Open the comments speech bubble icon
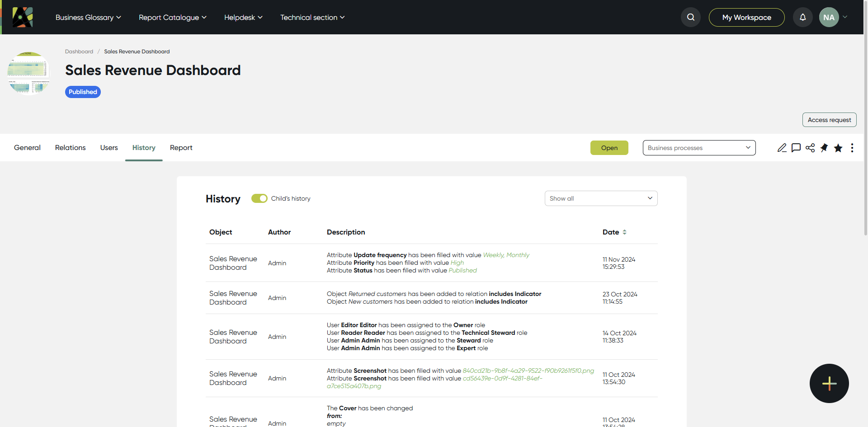The height and width of the screenshot is (427, 868). point(796,148)
